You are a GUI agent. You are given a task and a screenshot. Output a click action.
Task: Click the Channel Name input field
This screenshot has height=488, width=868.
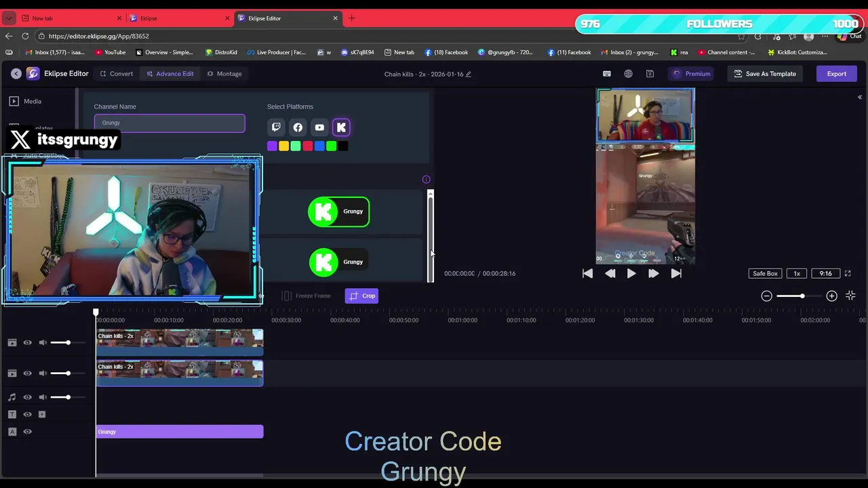coord(170,123)
